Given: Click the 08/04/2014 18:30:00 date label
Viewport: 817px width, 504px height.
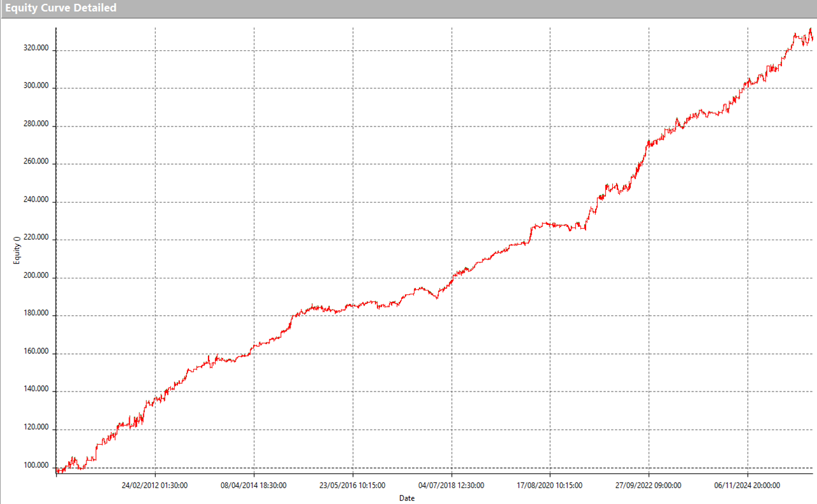Looking at the screenshot, I should [x=254, y=486].
